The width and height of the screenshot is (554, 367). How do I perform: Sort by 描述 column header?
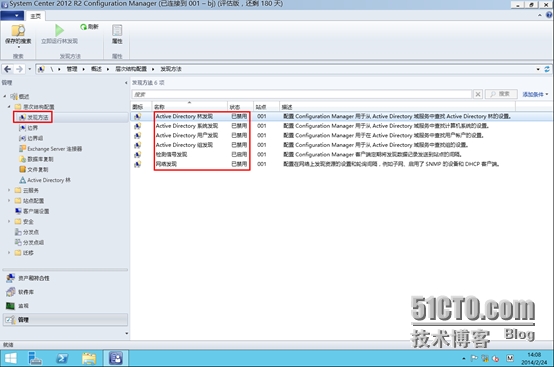click(x=398, y=107)
